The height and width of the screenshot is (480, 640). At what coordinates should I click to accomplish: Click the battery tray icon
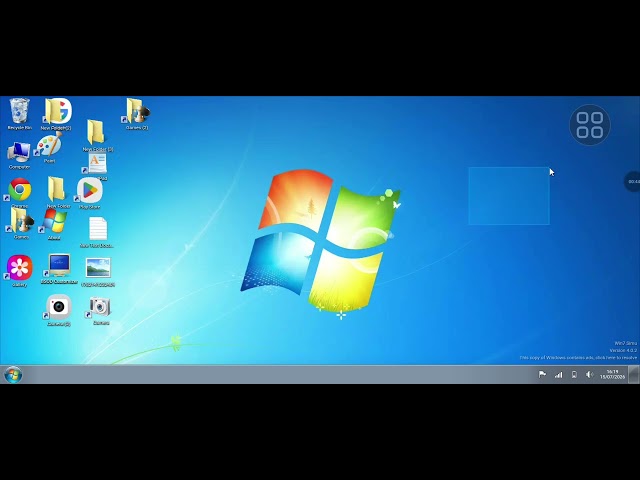coord(574,374)
